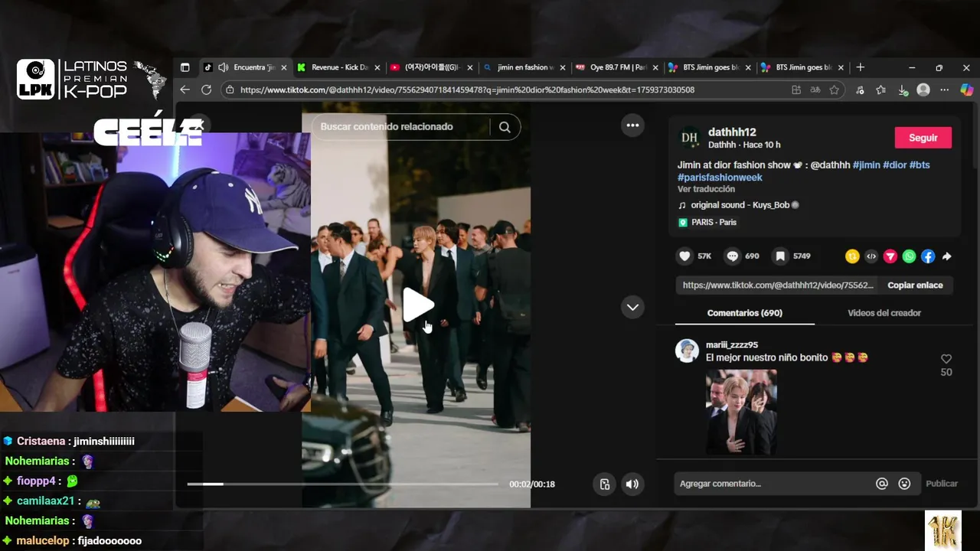Screen dimensions: 980x551
Task: Insert mention with @ icon
Action: pos(882,484)
